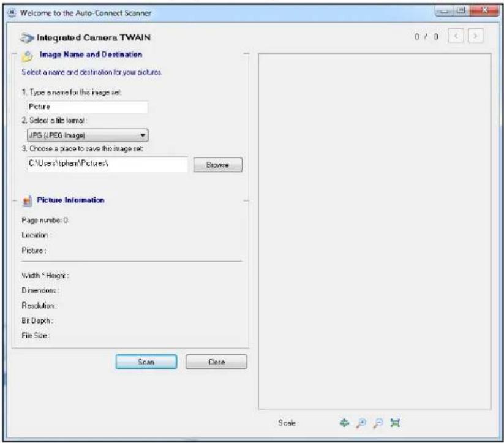
Task: Maximize the Auto-Connect Scanner window
Action: point(461,10)
